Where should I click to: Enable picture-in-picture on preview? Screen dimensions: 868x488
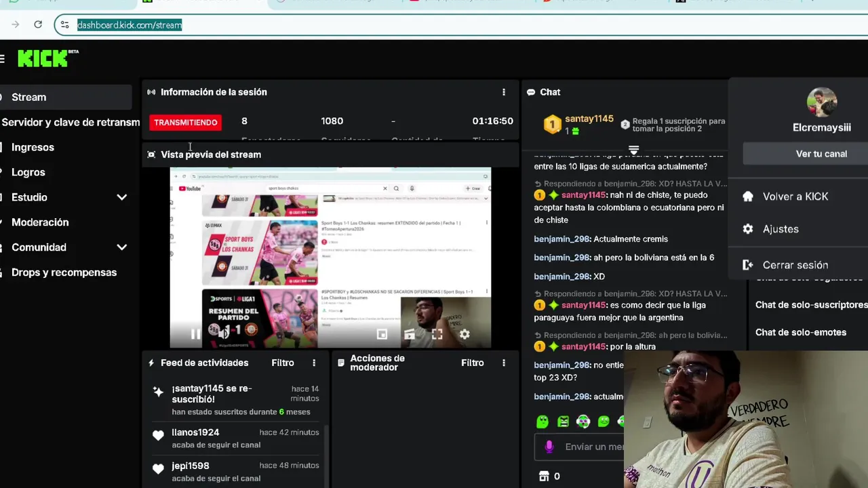[382, 334]
